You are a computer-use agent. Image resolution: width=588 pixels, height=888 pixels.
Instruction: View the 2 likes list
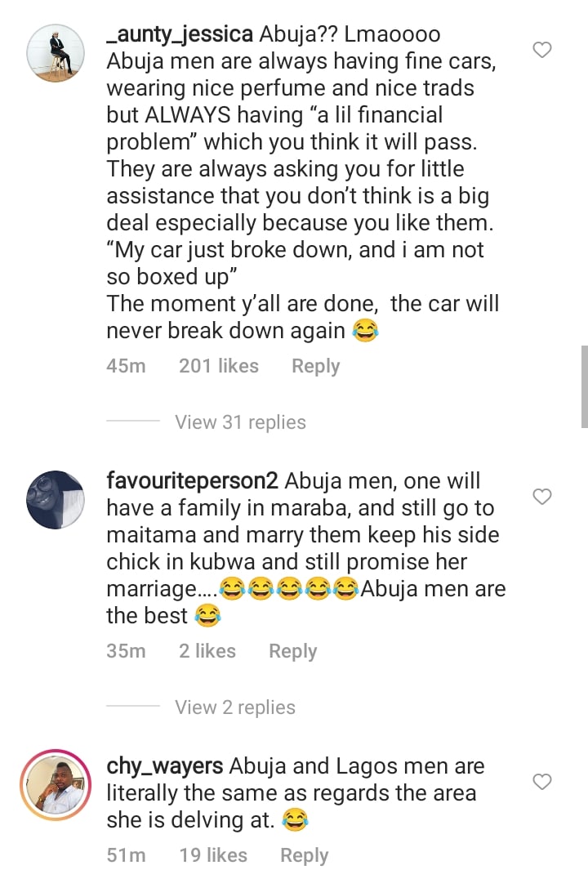pyautogui.click(x=207, y=651)
